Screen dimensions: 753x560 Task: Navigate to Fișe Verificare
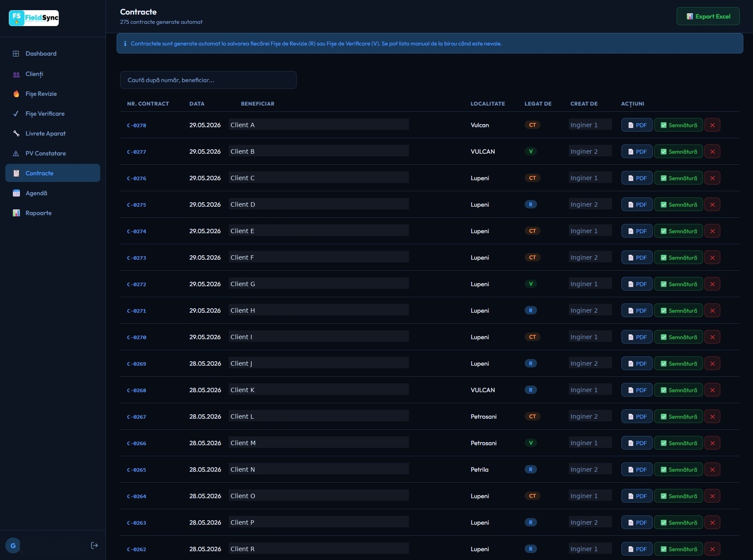tap(53, 114)
